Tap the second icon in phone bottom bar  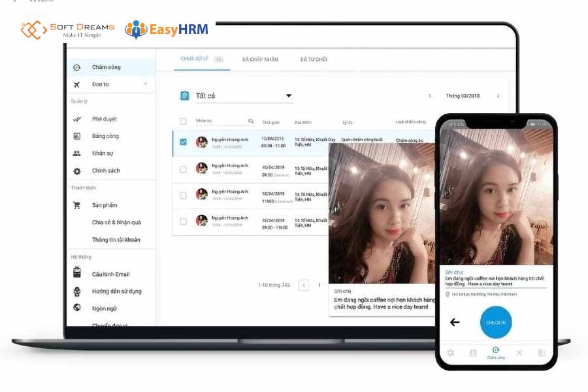473,353
